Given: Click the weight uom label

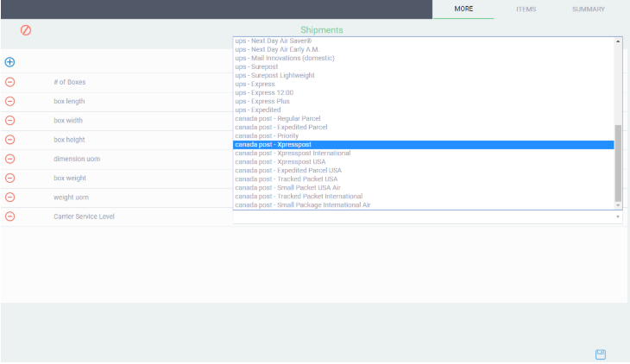Looking at the screenshot, I should [x=71, y=198].
